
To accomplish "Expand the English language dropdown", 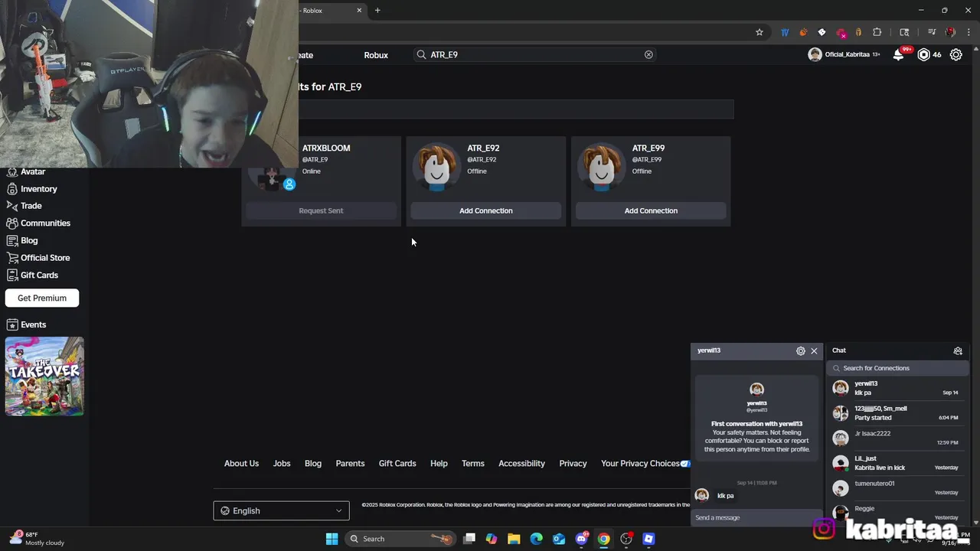I will (281, 510).
